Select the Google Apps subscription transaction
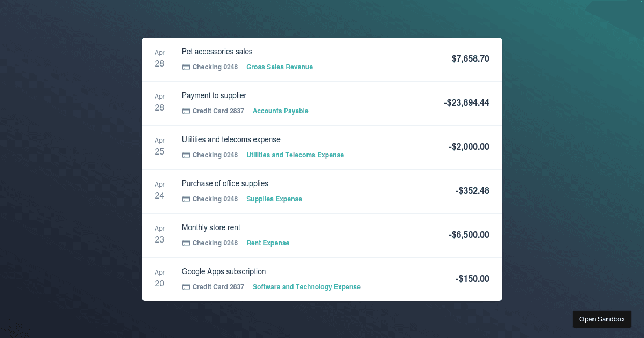 point(224,271)
